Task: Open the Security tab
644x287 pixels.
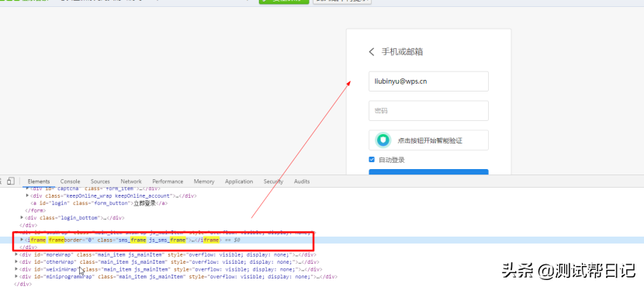Action: pos(274,182)
